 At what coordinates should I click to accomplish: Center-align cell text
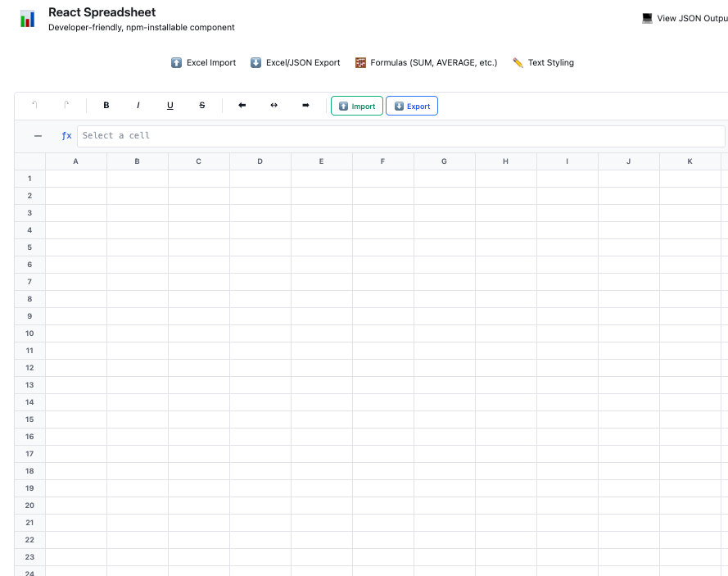pyautogui.click(x=274, y=105)
